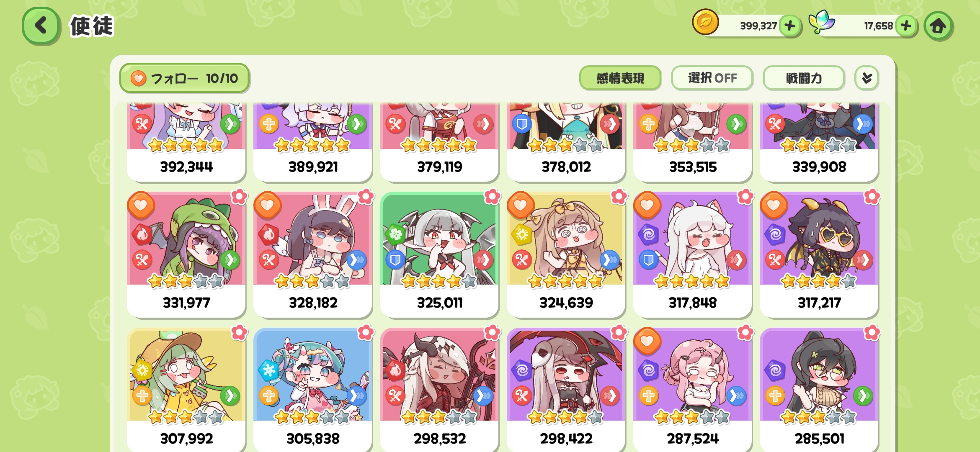
Task: Click flower badge on 285,501 glasses character card
Action: point(872,332)
